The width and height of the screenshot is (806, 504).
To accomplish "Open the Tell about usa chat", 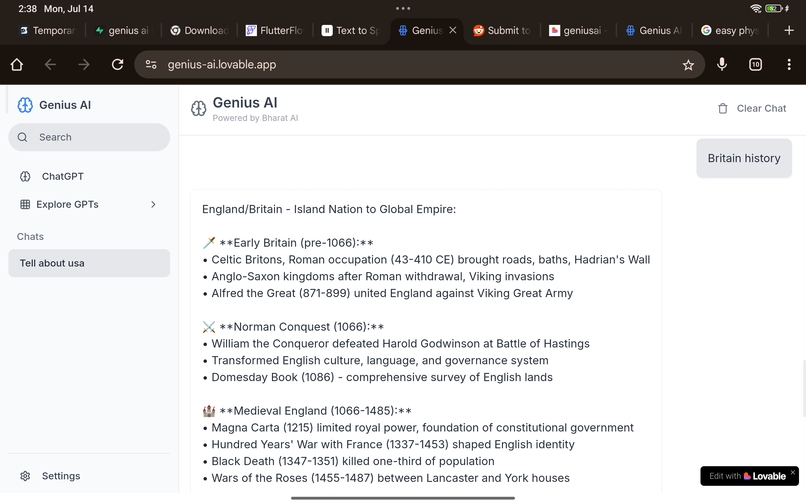I will [89, 263].
